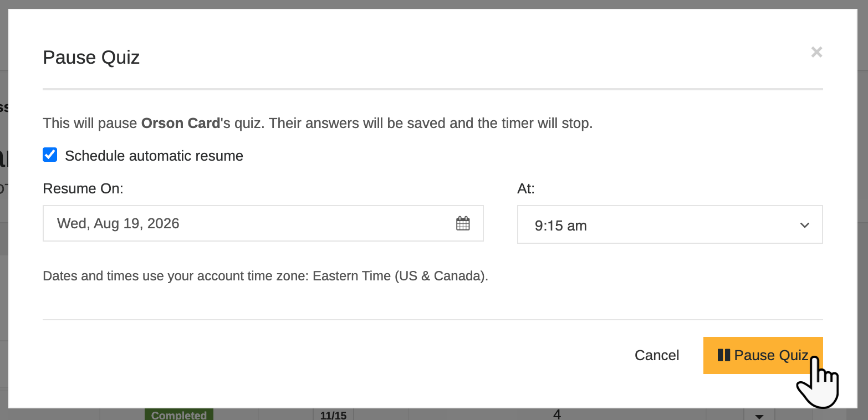
Task: Click the attempts count 4 cell
Action: point(557,414)
